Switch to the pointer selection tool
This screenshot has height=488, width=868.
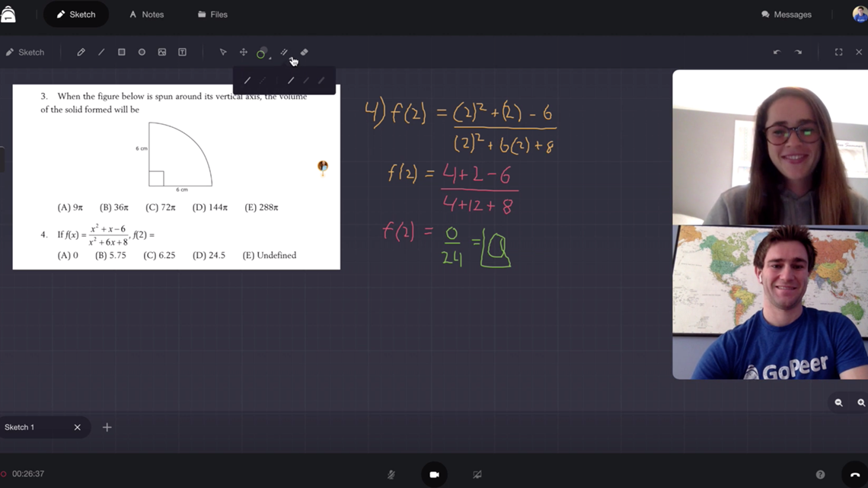click(x=223, y=53)
